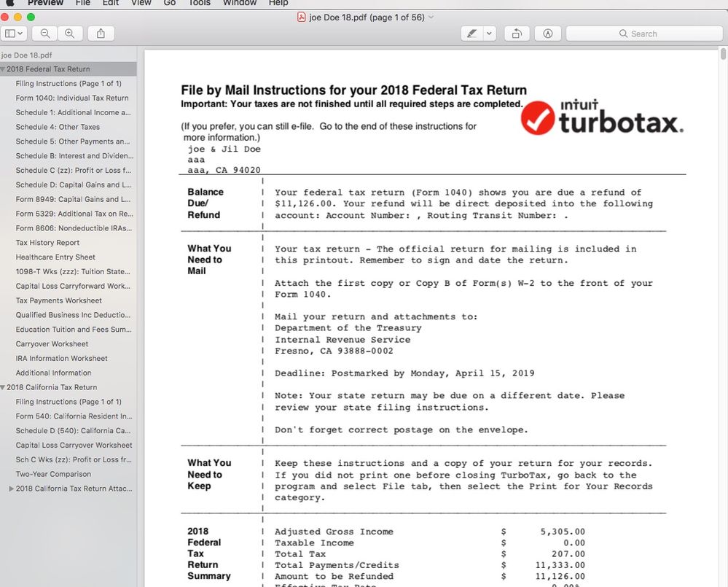Click the Rotate page icon
The width and height of the screenshot is (728, 587).
point(517,34)
